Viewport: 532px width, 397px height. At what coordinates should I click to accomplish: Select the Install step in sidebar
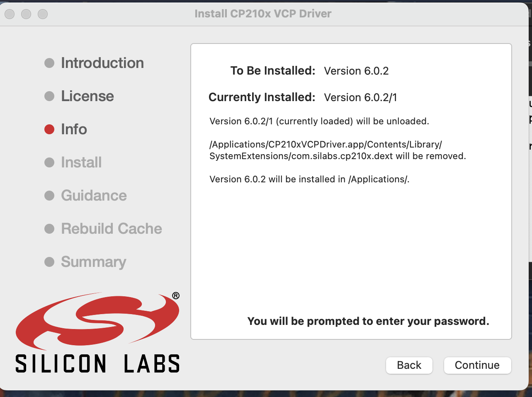click(x=81, y=162)
